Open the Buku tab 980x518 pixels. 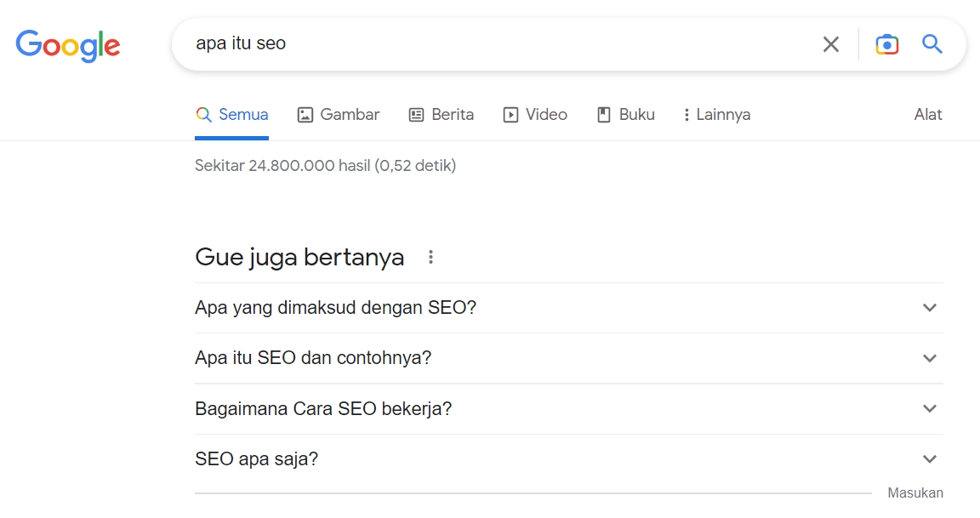click(x=625, y=115)
